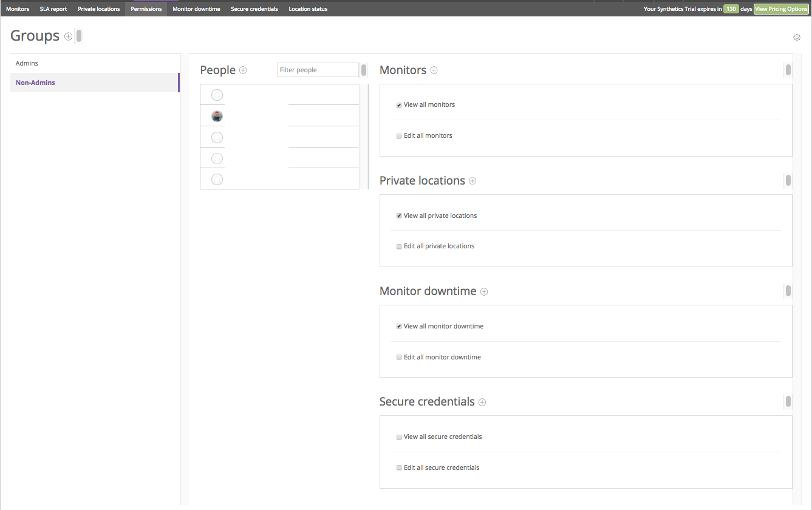Viewport: 812px width, 510px height.
Task: Open page settings gear icon
Action: pos(797,38)
